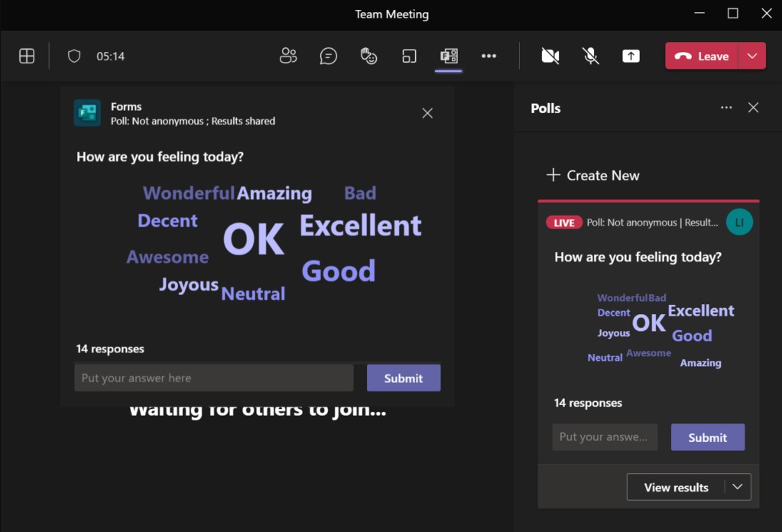The width and height of the screenshot is (782, 532).
Task: Expand the View results dropdown arrow
Action: tap(738, 487)
